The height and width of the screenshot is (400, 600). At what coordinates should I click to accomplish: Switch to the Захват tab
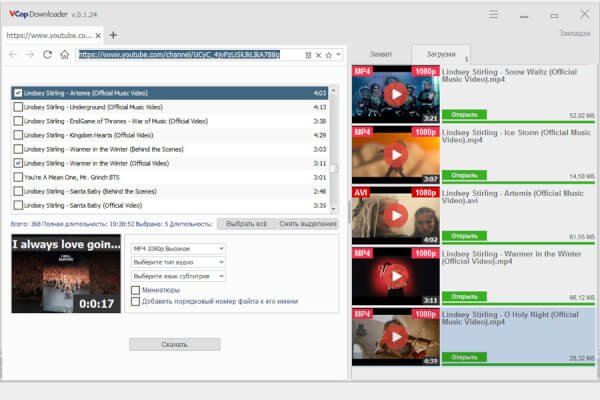pos(381,54)
